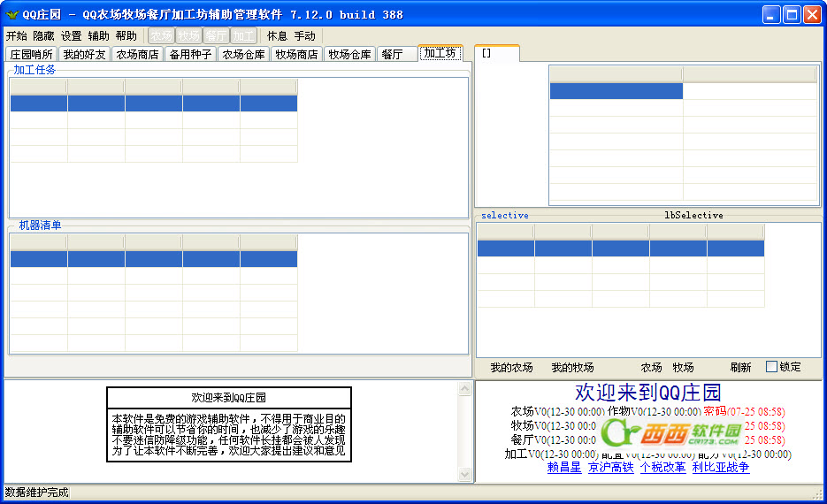Image resolution: width=827 pixels, height=504 pixels.
Task: Switch to the 牧场仓库 tab
Action: pyautogui.click(x=349, y=54)
